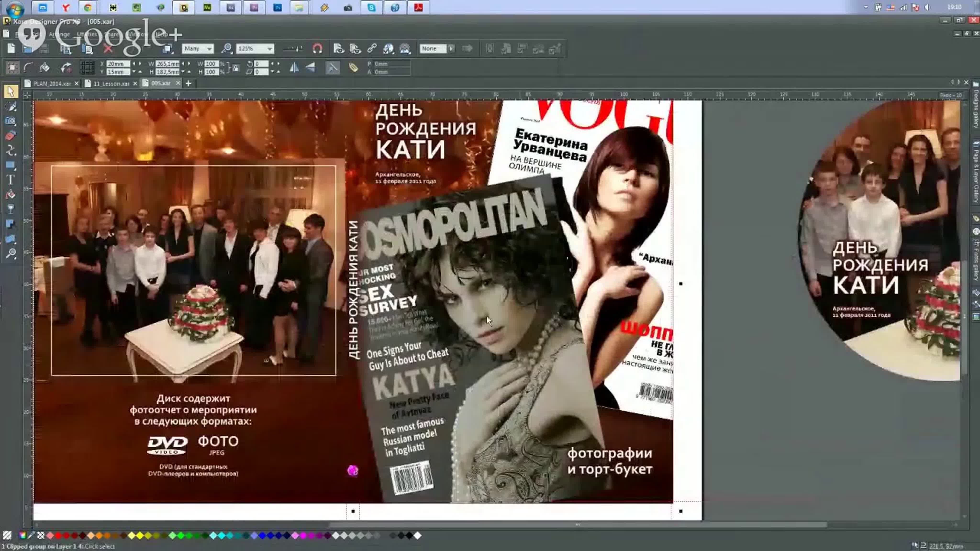Click the Link chain icon

tap(372, 48)
